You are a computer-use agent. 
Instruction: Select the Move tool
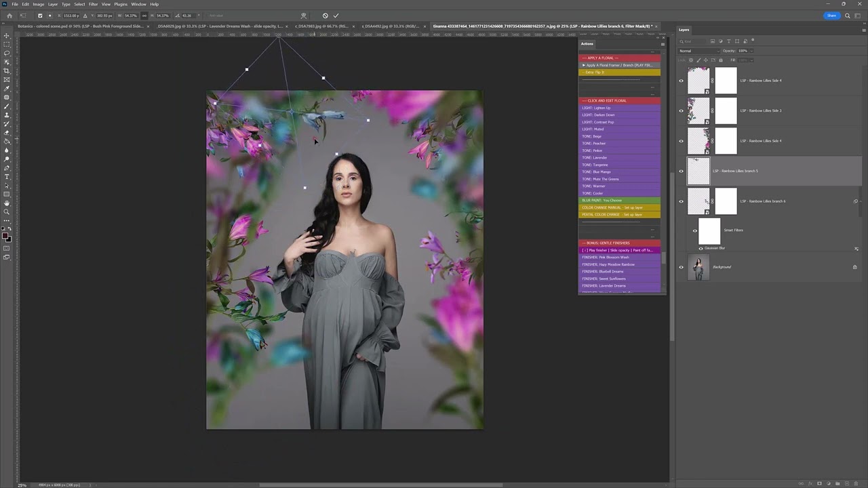[x=7, y=35]
